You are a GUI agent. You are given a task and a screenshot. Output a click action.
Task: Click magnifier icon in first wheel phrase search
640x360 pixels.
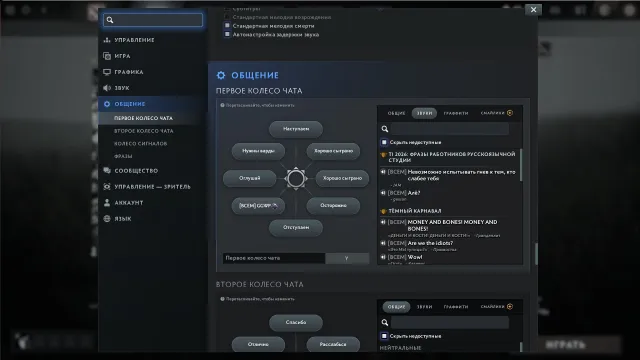coord(384,129)
